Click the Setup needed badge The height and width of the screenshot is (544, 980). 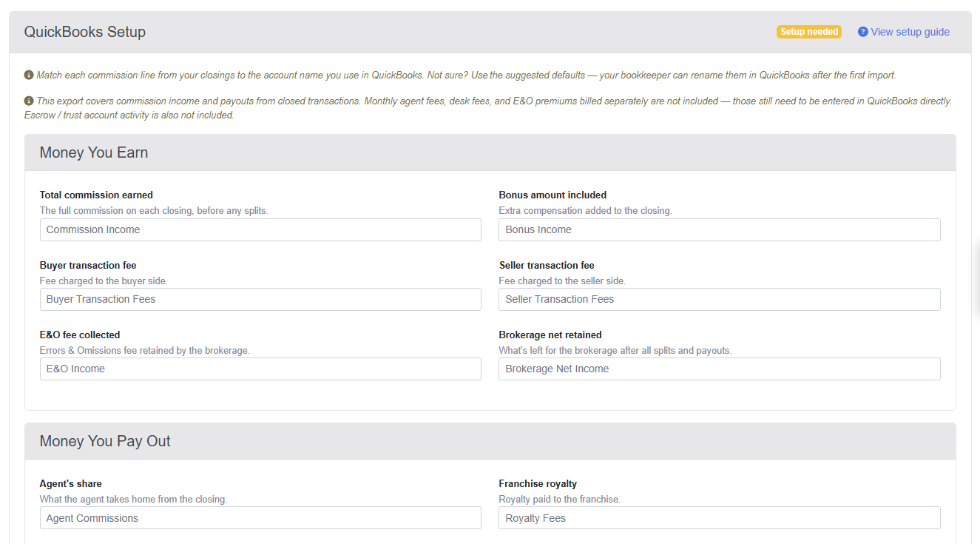809,32
